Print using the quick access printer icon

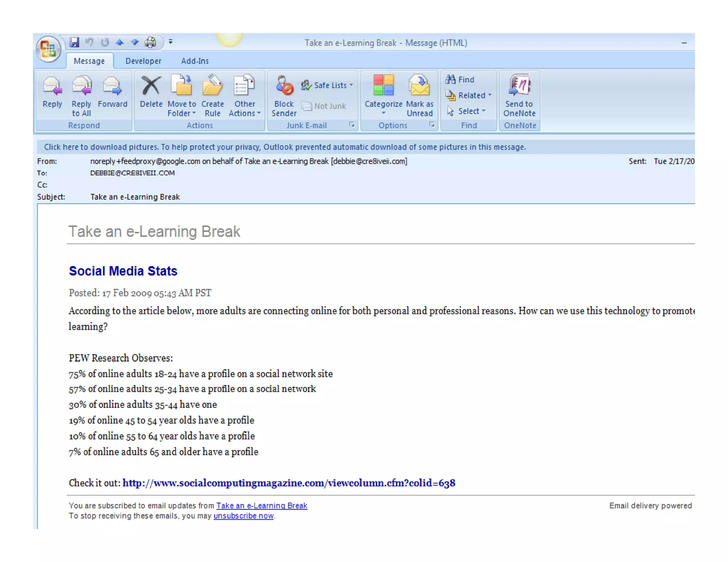[x=150, y=42]
